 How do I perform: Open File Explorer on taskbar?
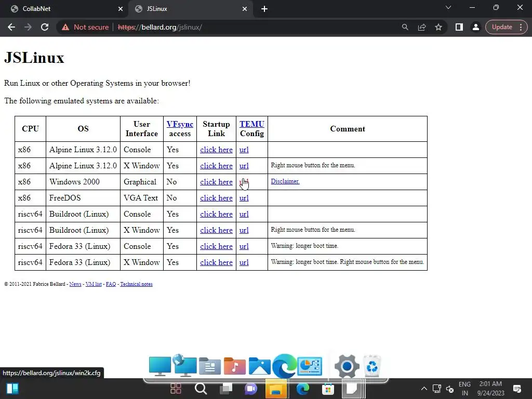276,389
